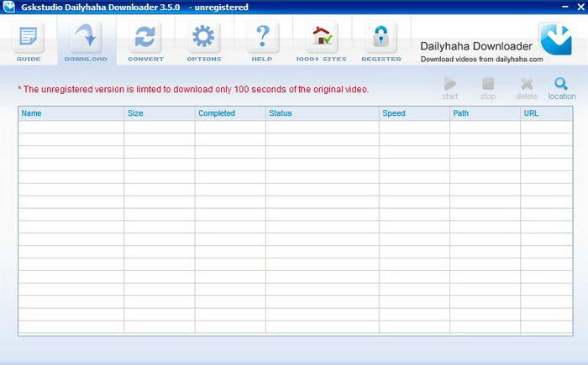
Task: Click the Path column header
Action: pos(486,113)
